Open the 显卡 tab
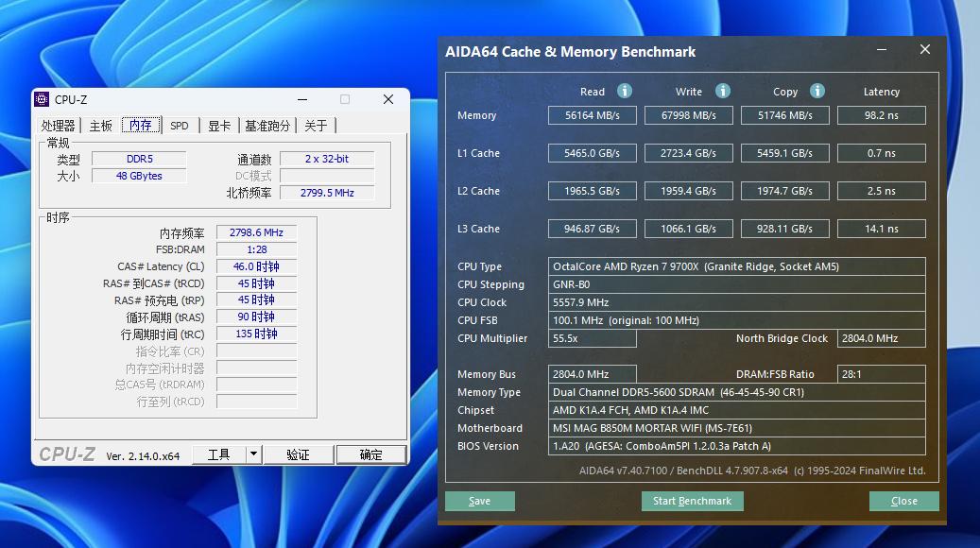980x548 pixels. (219, 126)
